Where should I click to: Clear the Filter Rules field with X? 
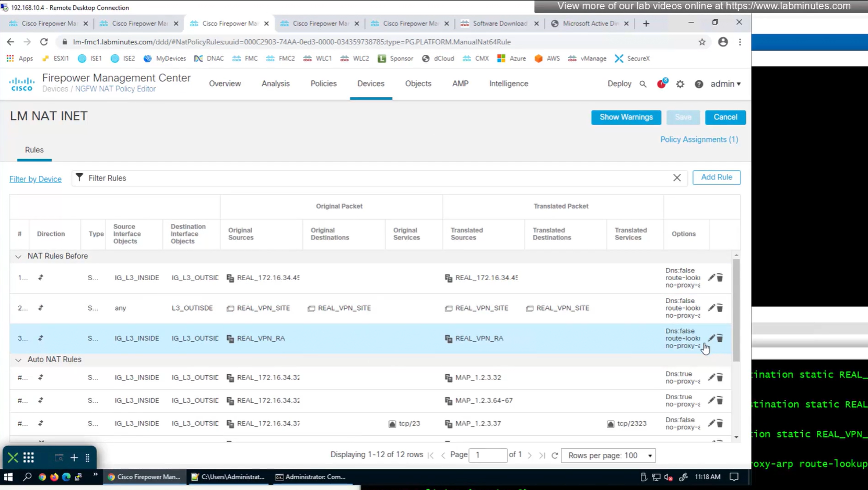pos(677,178)
